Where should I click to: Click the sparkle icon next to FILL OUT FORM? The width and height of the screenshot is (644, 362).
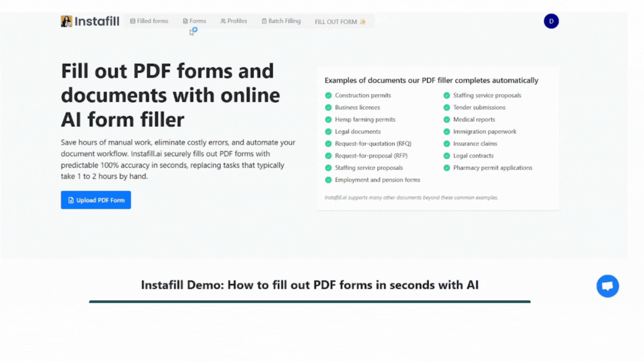(x=362, y=22)
